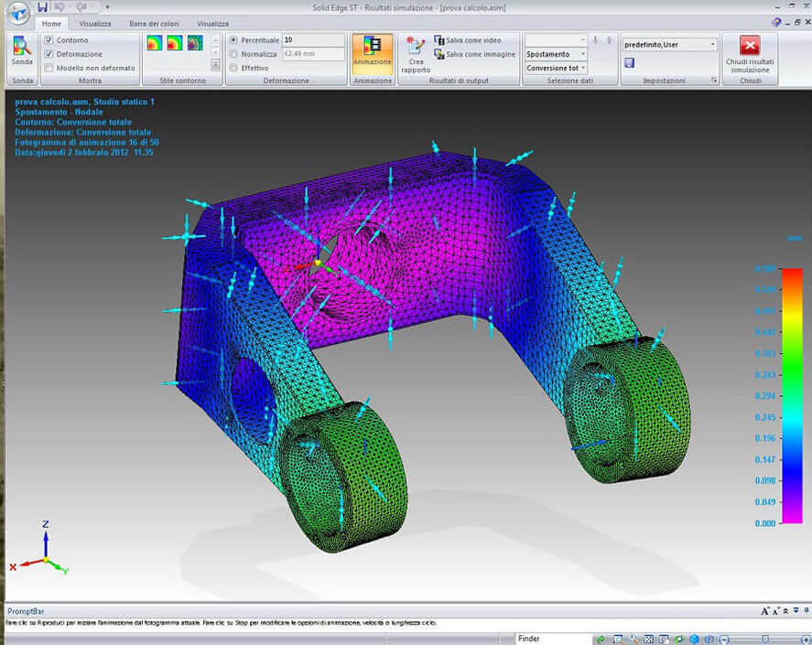Click the green rotate icon in status bar
Viewport: 812px width, 645px height.
click(679, 640)
